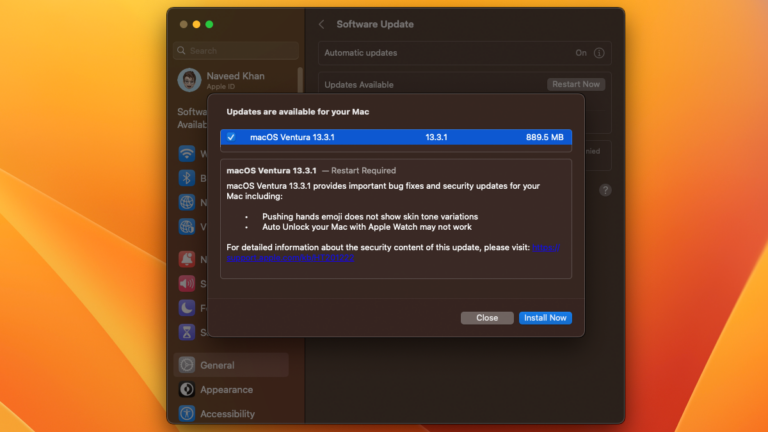Click the Accessibility icon in sidebar

pyautogui.click(x=187, y=414)
